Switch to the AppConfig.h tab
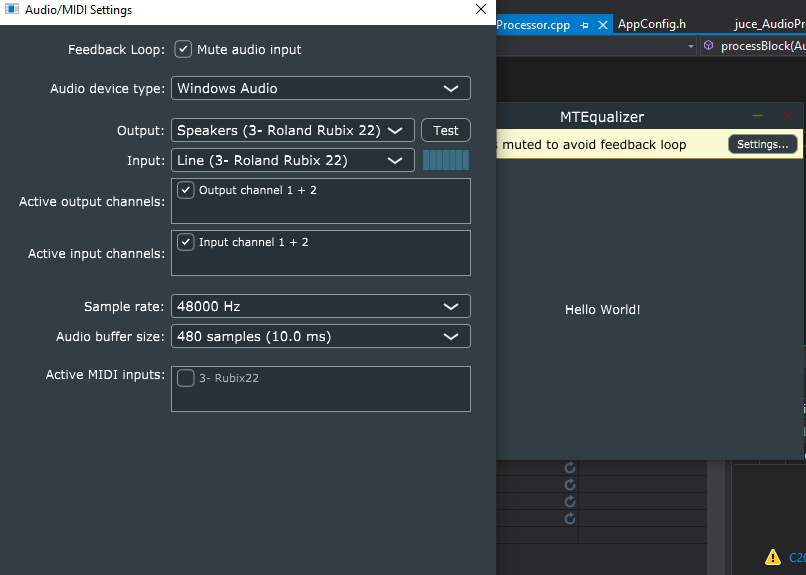The width and height of the screenshot is (806, 575). [x=651, y=25]
